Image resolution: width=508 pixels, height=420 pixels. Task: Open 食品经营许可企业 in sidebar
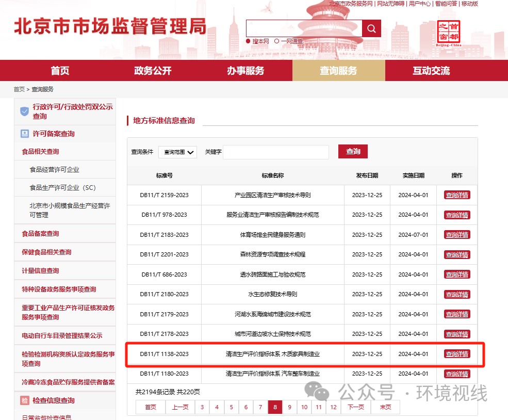pos(55,169)
